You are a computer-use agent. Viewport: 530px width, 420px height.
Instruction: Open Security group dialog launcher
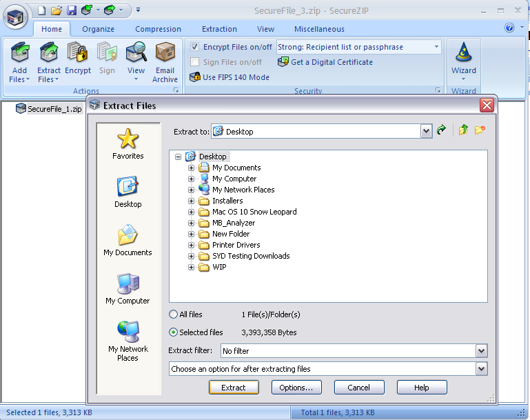tap(438, 90)
